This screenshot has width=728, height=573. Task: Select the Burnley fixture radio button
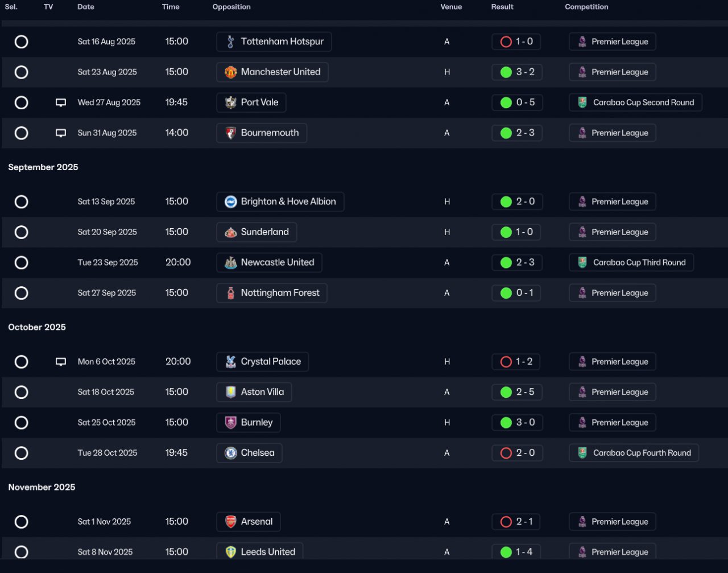(22, 423)
